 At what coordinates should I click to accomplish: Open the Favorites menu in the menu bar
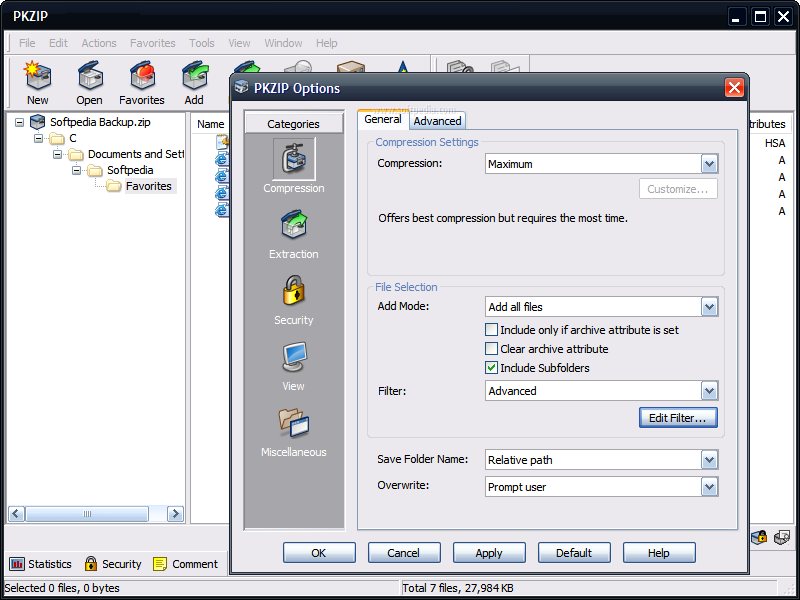pyautogui.click(x=153, y=43)
